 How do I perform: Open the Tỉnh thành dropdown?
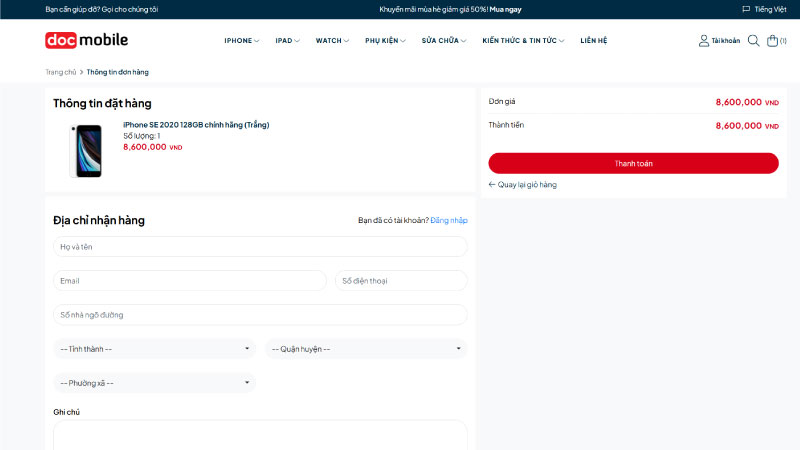point(155,349)
